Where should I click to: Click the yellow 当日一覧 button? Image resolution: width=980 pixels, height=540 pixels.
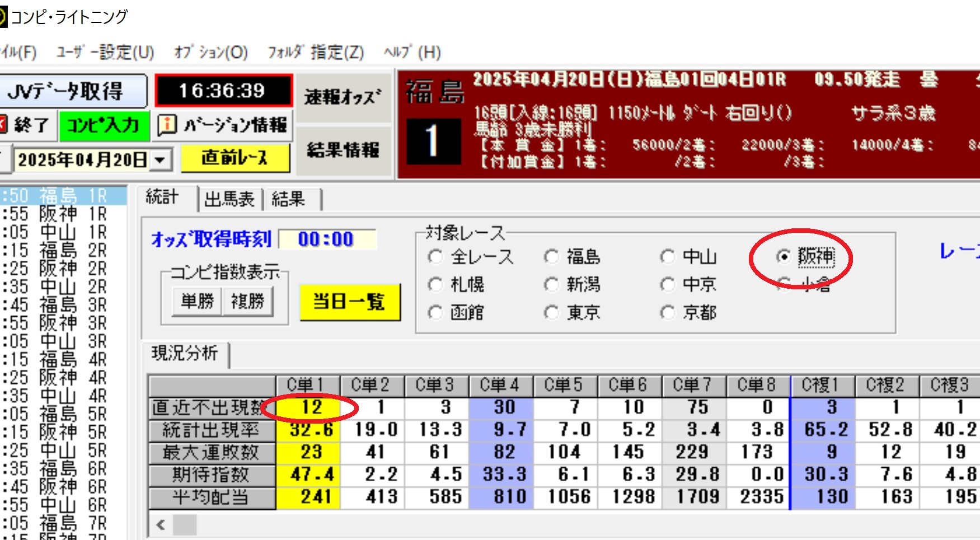click(x=350, y=302)
